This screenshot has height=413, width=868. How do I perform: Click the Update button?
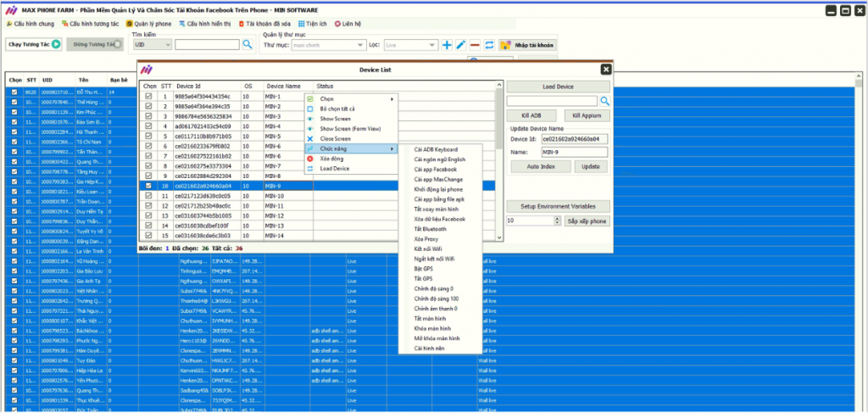591,166
